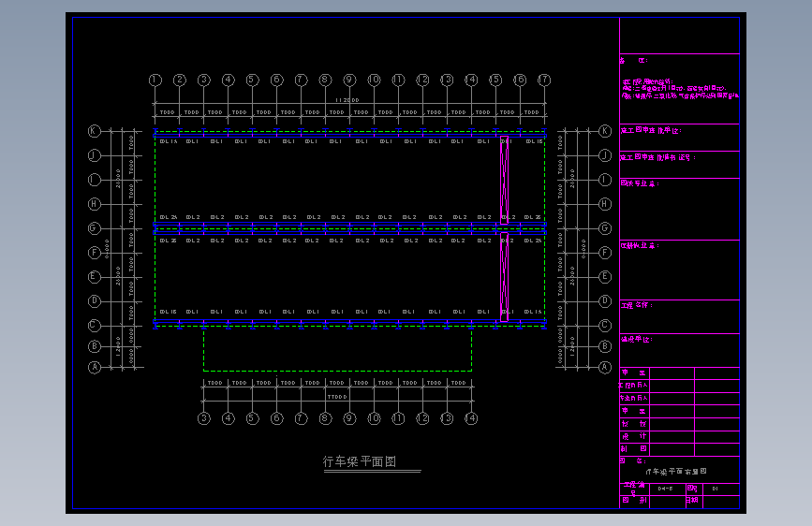This screenshot has height=526, width=812.
Task: Select right-side axis bubble K
Action: (x=605, y=131)
